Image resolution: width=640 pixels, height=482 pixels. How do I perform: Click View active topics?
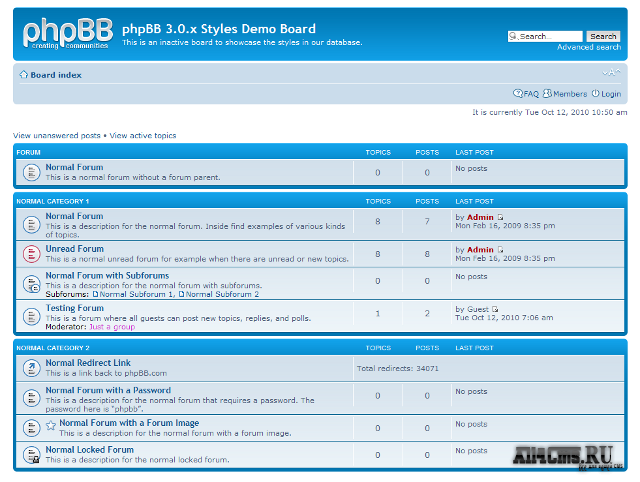click(x=143, y=135)
